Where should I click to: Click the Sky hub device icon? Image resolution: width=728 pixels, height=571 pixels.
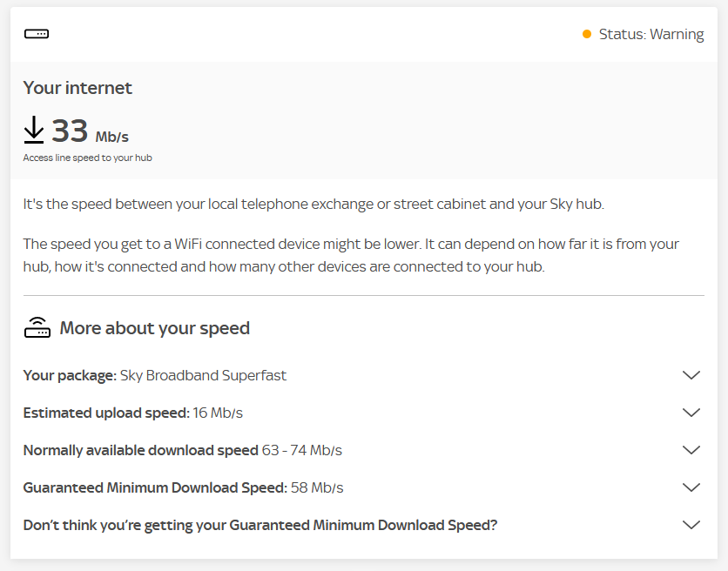[x=37, y=34]
